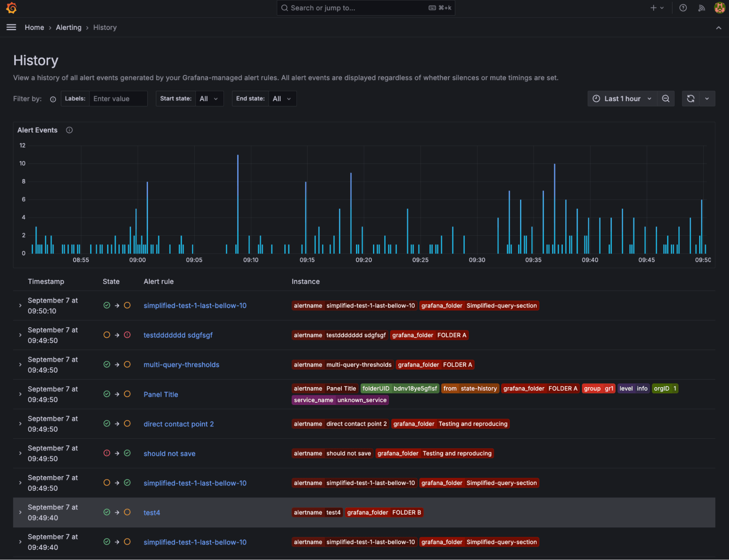The width and height of the screenshot is (729, 560).
Task: Open the news feed RSS icon
Action: [701, 8]
